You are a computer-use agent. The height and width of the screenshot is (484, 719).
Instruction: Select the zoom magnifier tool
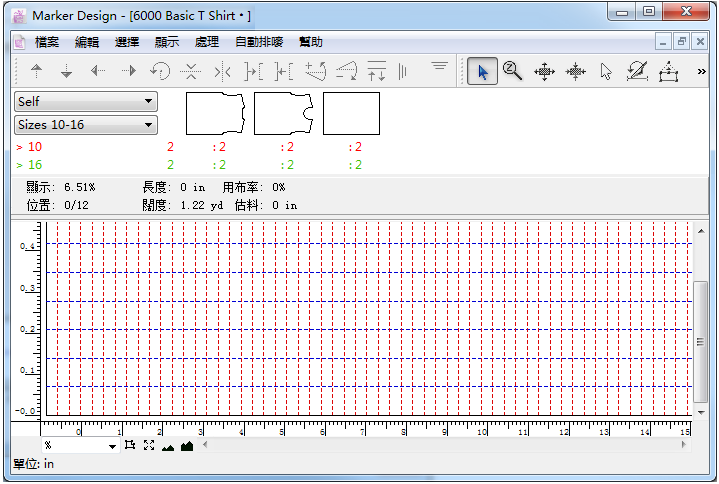coord(512,71)
